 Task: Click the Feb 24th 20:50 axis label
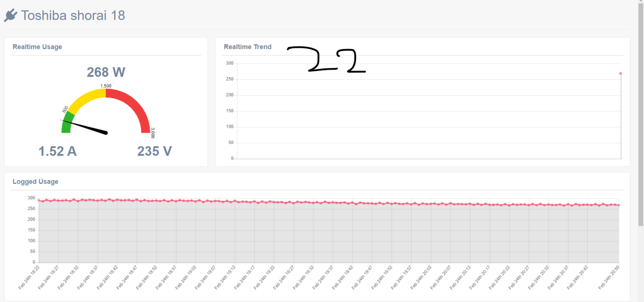609,277
